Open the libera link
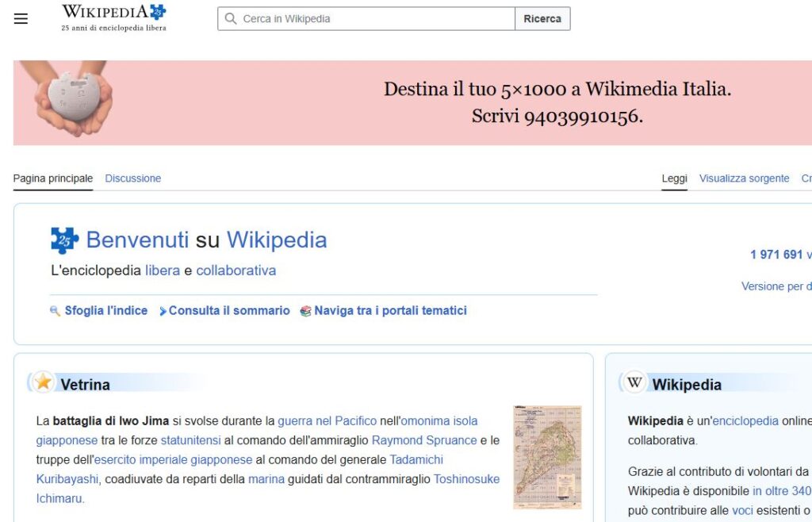The height and width of the screenshot is (522, 812). (163, 271)
